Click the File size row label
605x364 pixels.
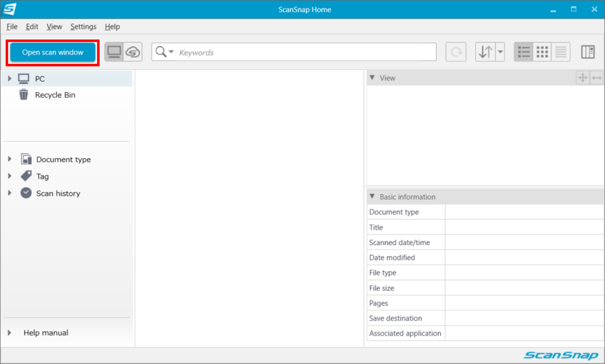point(382,288)
